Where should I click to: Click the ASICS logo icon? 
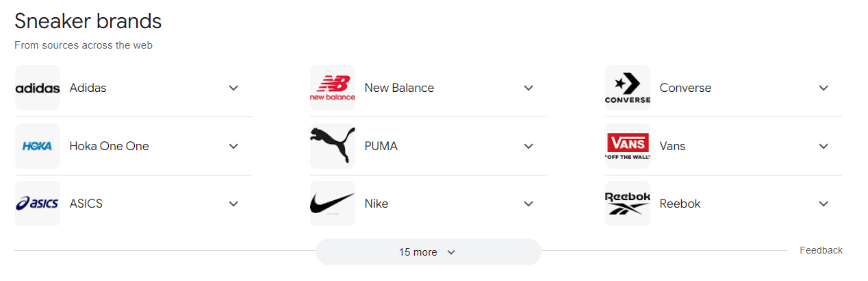(x=37, y=204)
